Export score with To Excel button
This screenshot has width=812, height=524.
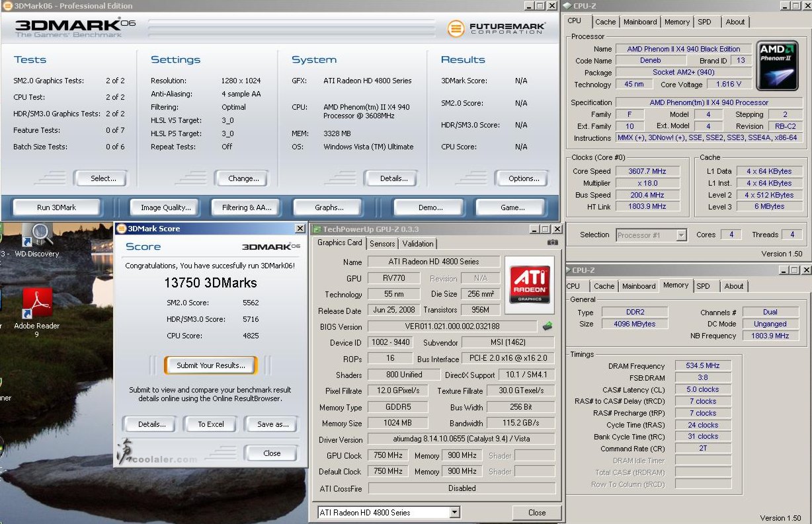tap(211, 424)
